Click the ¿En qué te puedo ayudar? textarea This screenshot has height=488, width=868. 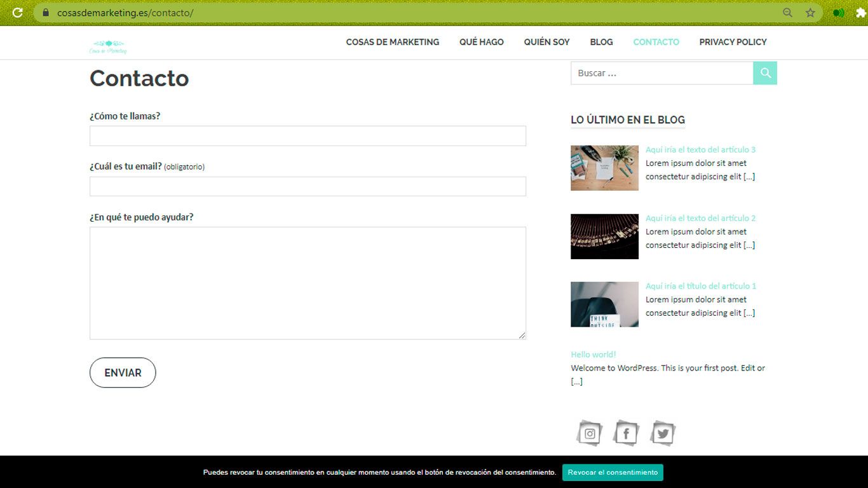[308, 283]
